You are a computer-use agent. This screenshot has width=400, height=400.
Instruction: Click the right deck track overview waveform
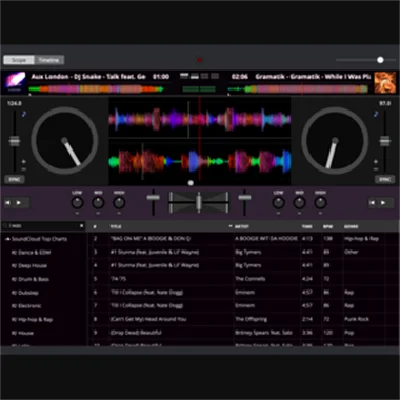298,89
